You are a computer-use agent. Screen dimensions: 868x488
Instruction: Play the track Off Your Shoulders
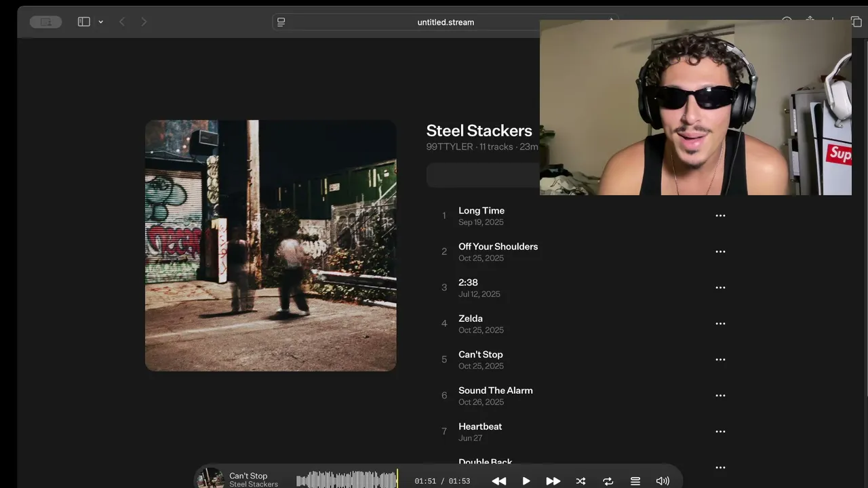[x=498, y=247]
